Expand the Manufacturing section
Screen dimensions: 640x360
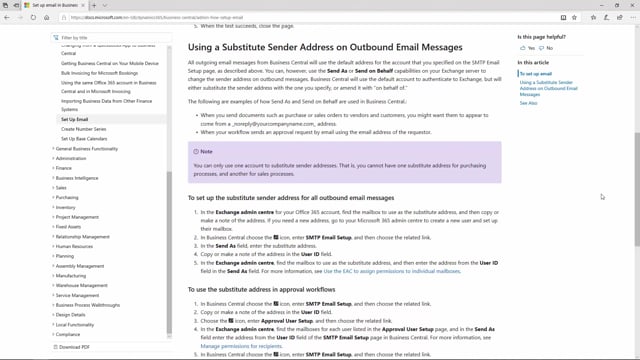tap(71, 276)
